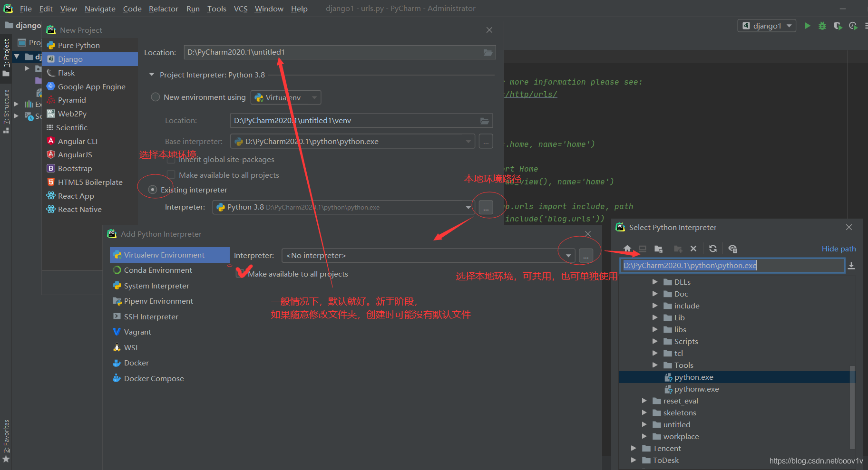Screen dimensions: 868x470
Task: Click the interpreter path input field
Action: pos(732,266)
